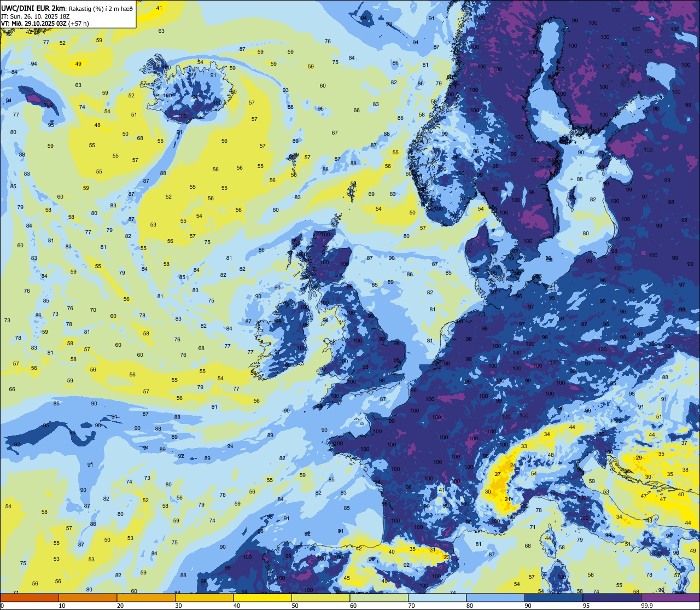Click the 80–90 light blue legend swatch

tap(495, 598)
